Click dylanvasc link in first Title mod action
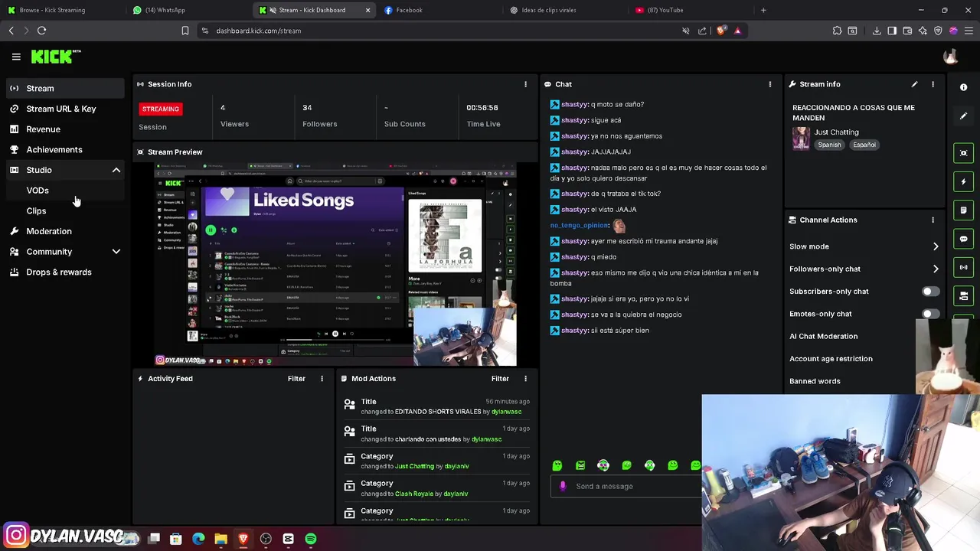The height and width of the screenshot is (551, 980). 506,412
